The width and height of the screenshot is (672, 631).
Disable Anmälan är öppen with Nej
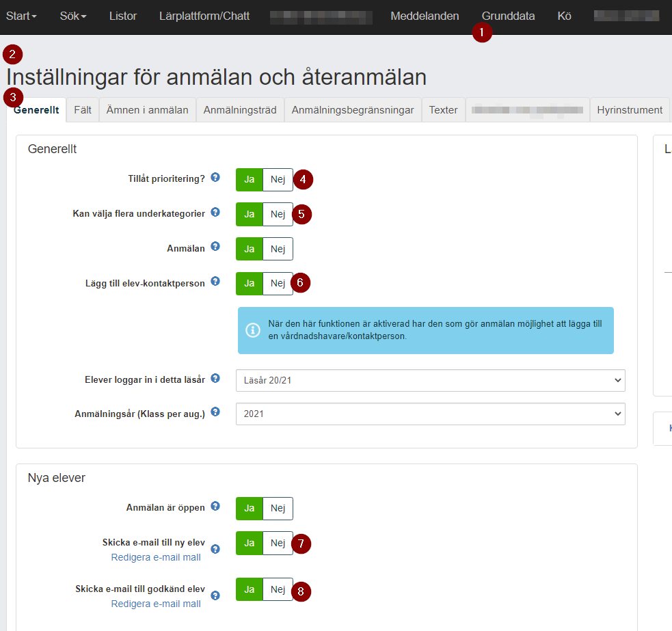click(278, 509)
